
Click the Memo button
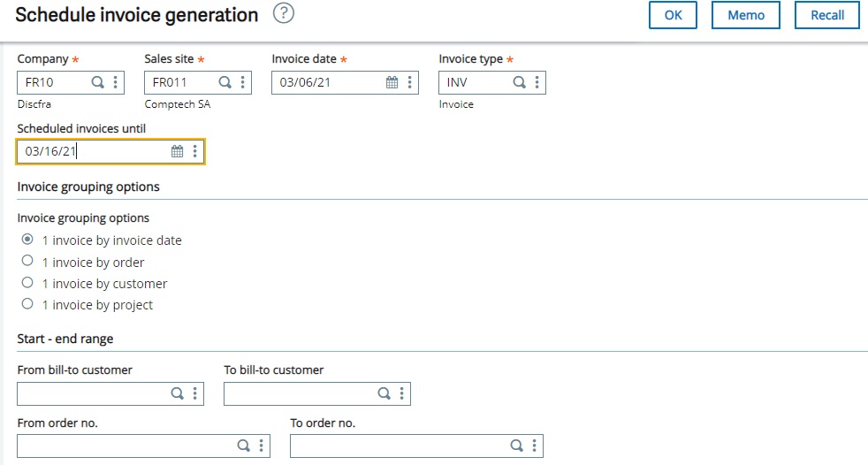point(746,15)
